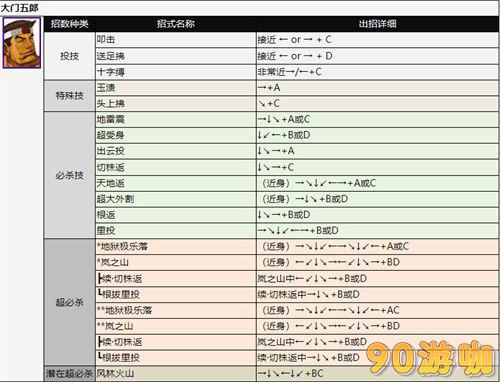The image size is (500, 382).
Task: Click the 大门五郎 character portrait
Action: coord(22,43)
